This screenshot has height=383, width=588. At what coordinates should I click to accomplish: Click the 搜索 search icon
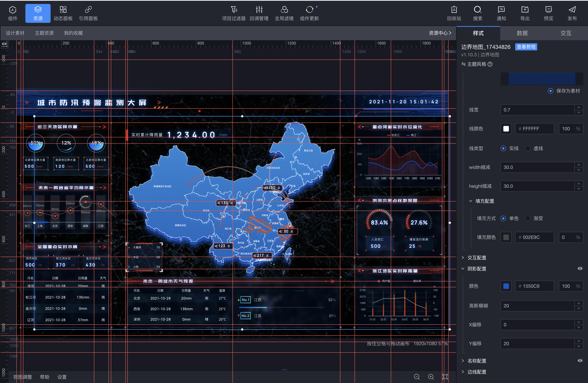coord(477,10)
